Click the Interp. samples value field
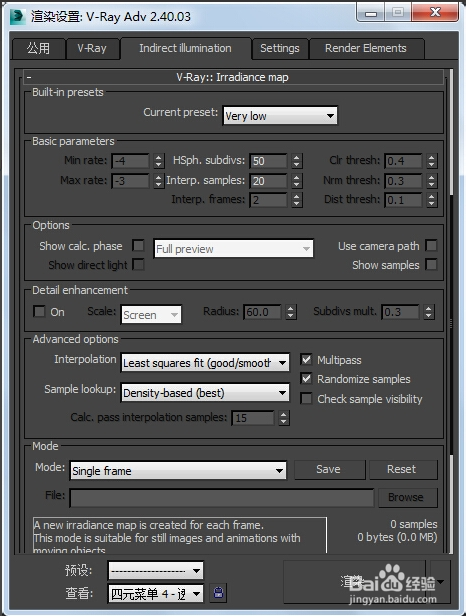The width and height of the screenshot is (466, 616). tap(268, 181)
